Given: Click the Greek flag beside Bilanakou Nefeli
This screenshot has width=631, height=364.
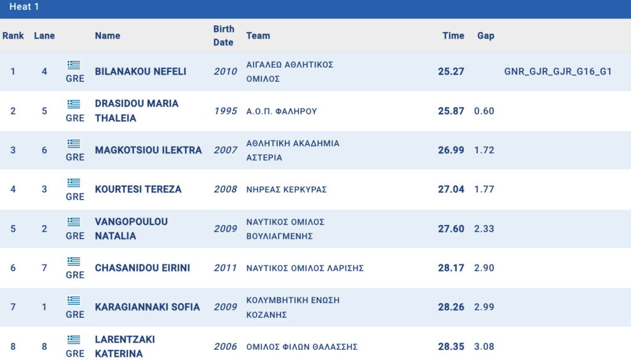Looking at the screenshot, I should click(74, 65).
